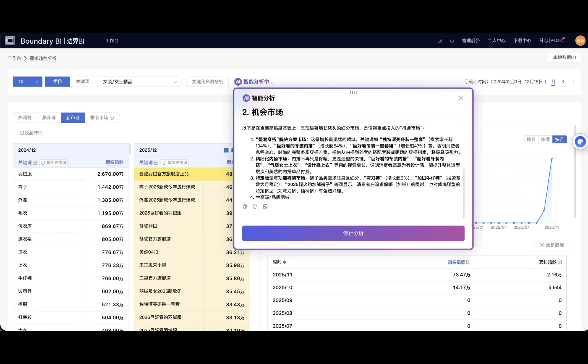Open the filter dropdown on 支付指数 column

click(560, 262)
